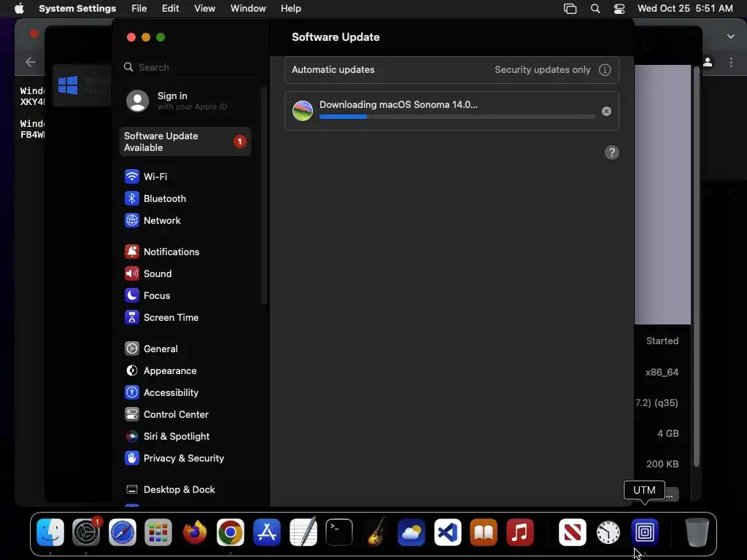Launch Google Chrome from the Dock
Image resolution: width=747 pixels, height=560 pixels.
pos(231,532)
